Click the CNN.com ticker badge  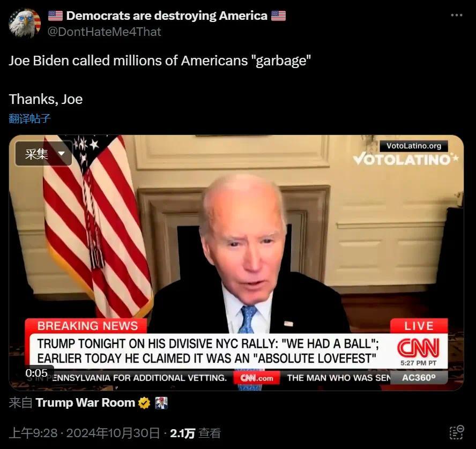coord(257,378)
